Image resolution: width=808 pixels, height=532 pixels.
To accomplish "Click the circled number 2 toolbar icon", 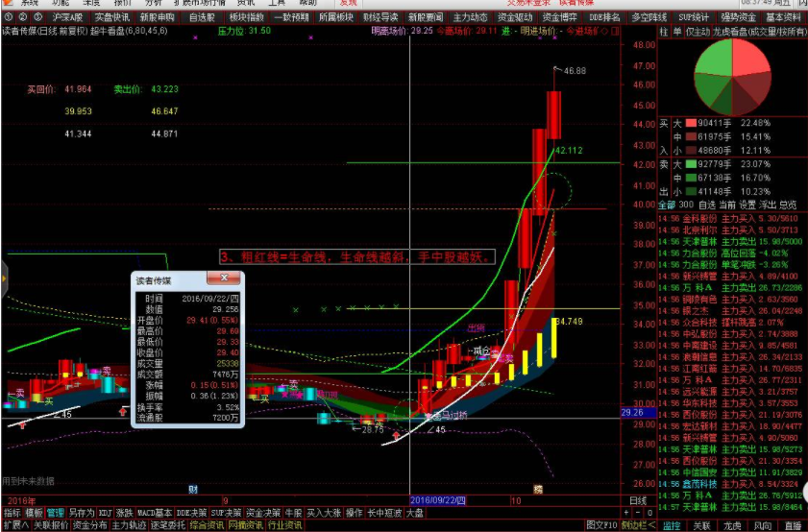I will coord(23,17).
